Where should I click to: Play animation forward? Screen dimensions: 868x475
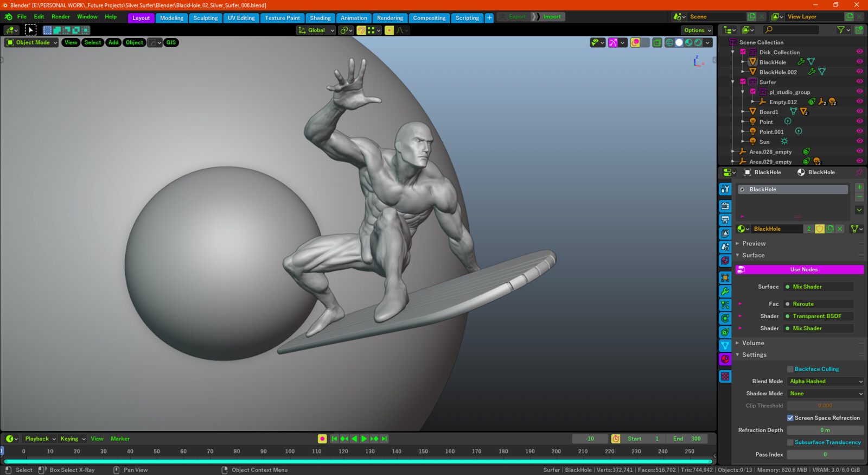coord(364,439)
